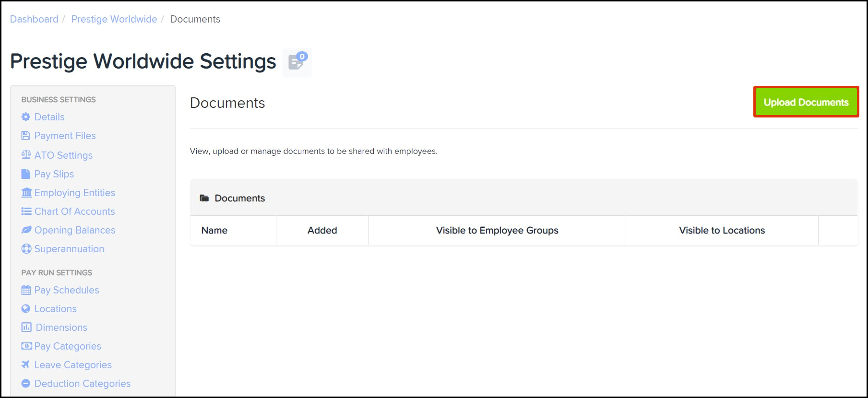Open the Locations settings page
Screen dimensions: 868x398
tap(55, 309)
